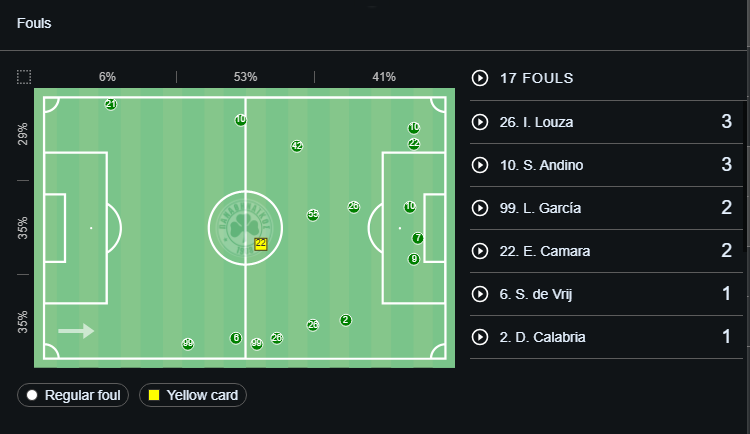
Task: Click play icon beside S. de Vrij
Action: 480,294
